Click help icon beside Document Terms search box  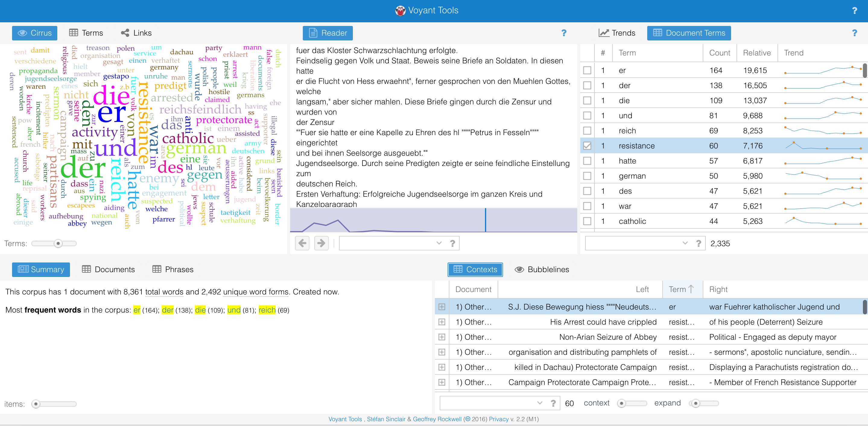click(x=699, y=243)
